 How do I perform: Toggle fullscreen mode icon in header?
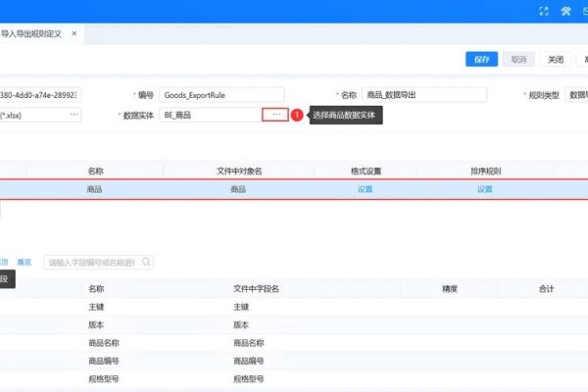coord(544,11)
